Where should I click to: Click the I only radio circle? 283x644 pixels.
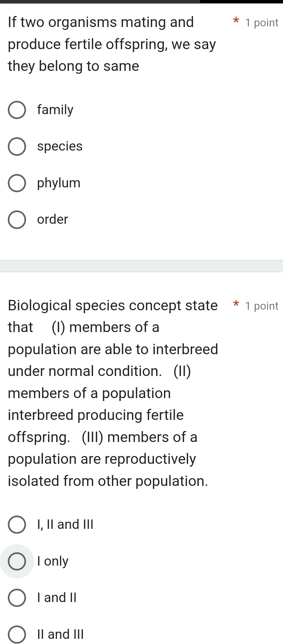17,561
